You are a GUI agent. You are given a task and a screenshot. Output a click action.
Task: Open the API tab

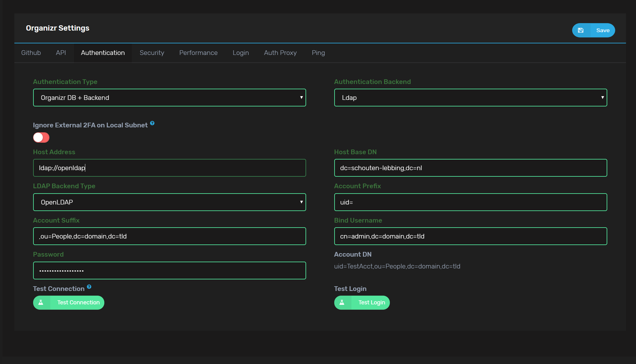coord(61,52)
